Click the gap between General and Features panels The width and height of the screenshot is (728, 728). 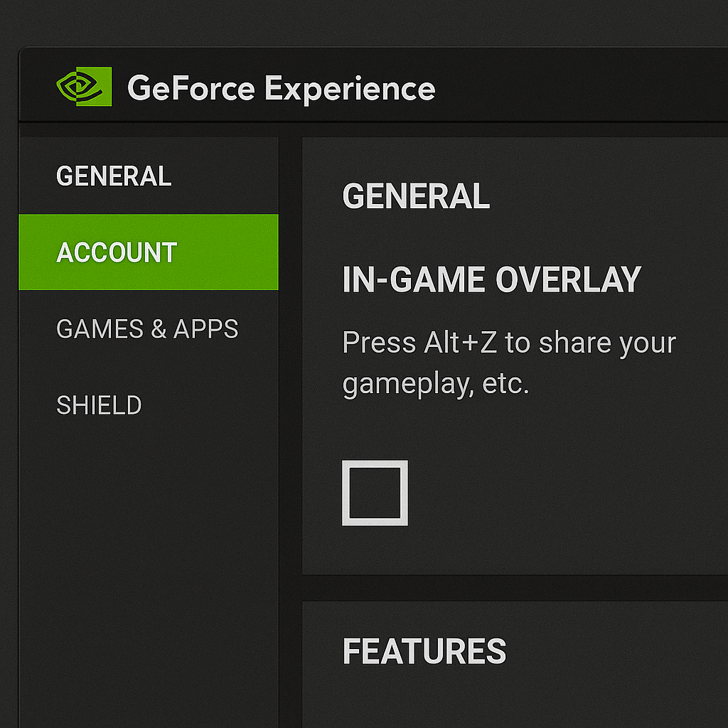point(512,588)
